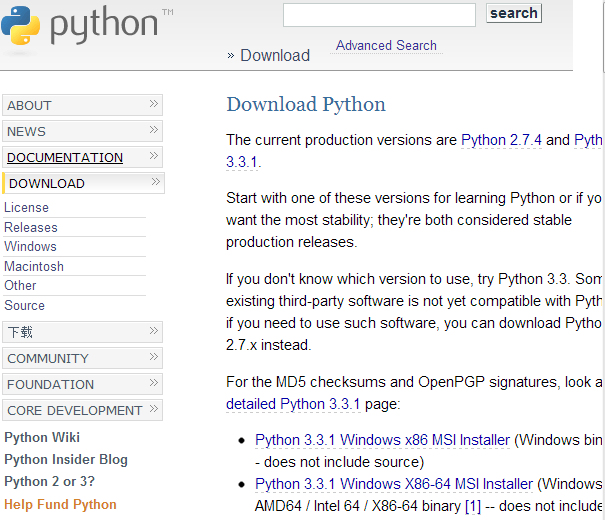Click the DOWNLOAD chevron arrow

coord(155,181)
